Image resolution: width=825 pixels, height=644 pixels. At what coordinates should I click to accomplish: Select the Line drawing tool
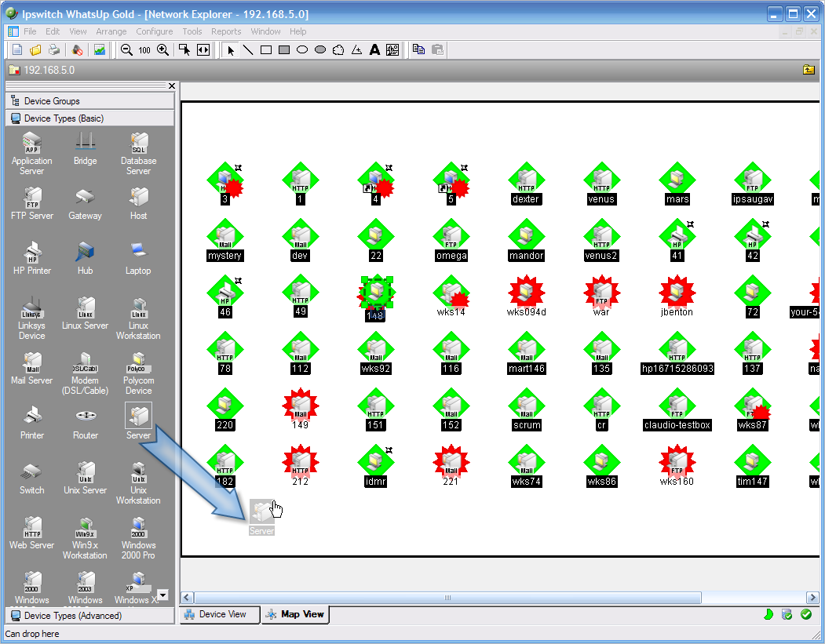[247, 49]
